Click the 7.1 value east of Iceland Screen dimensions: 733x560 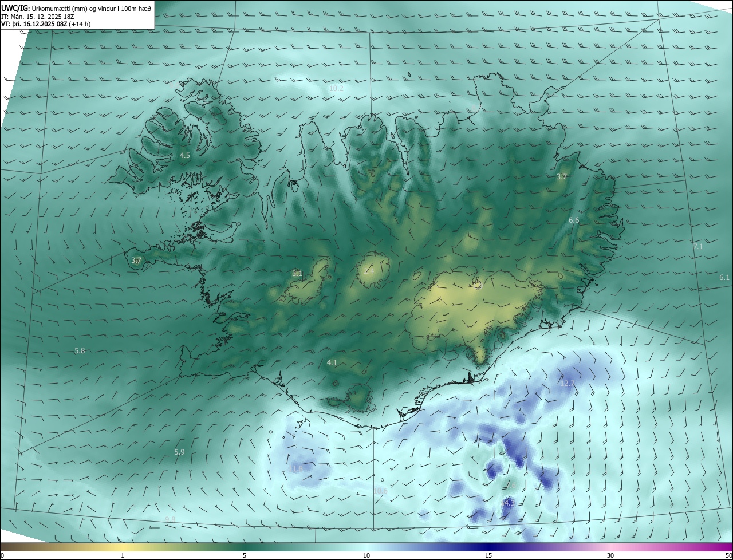pyautogui.click(x=698, y=246)
